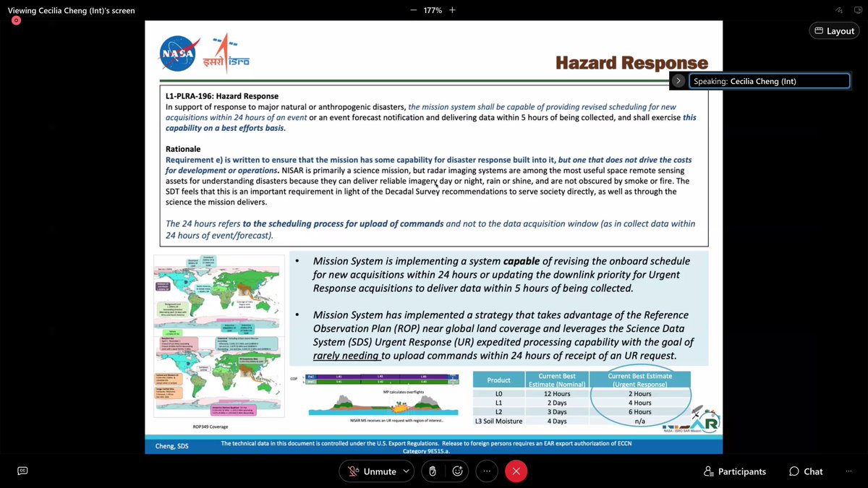868x488 pixels.
Task: Click Cheng, SDS footer label
Action: [172, 446]
